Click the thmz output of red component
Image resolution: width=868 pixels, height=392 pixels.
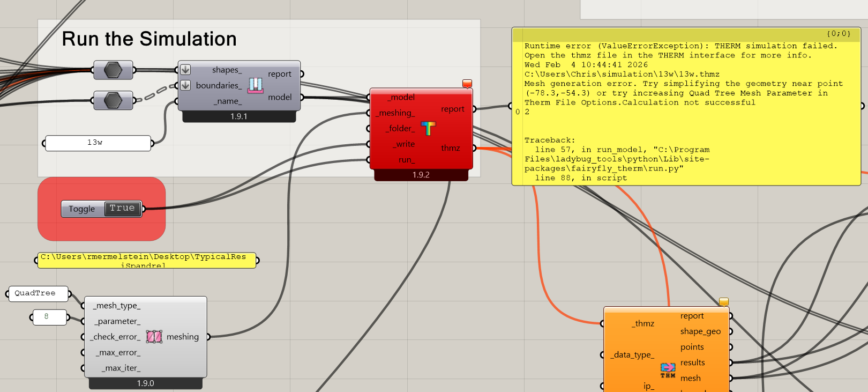pyautogui.click(x=451, y=149)
